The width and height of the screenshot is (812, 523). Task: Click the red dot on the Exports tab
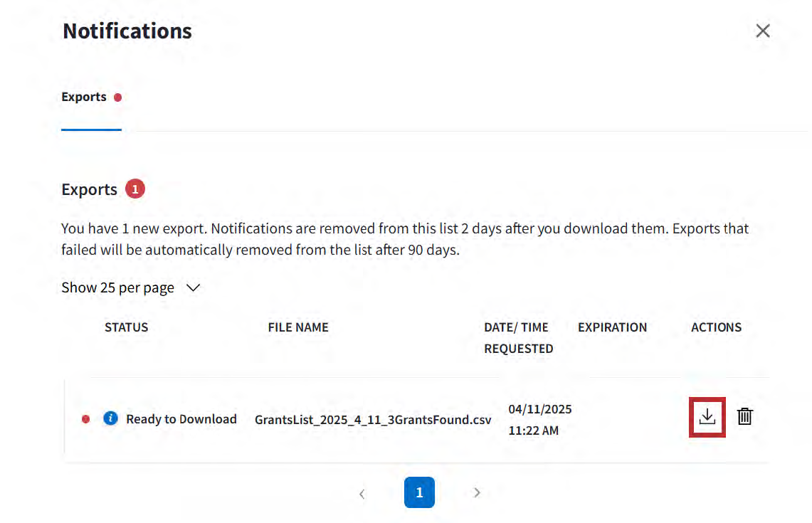coord(118,97)
